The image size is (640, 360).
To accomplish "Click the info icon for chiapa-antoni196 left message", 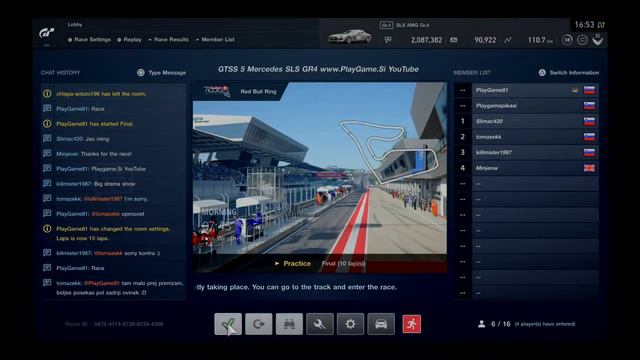I will [x=47, y=93].
